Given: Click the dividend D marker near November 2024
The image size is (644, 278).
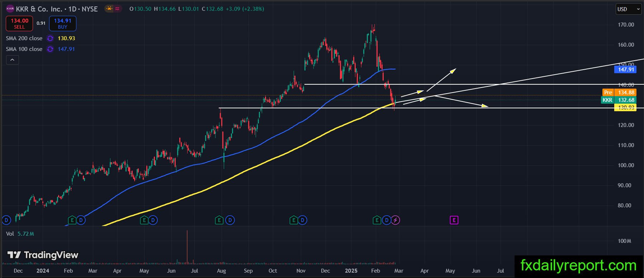Looking at the screenshot, I should pyautogui.click(x=303, y=220).
